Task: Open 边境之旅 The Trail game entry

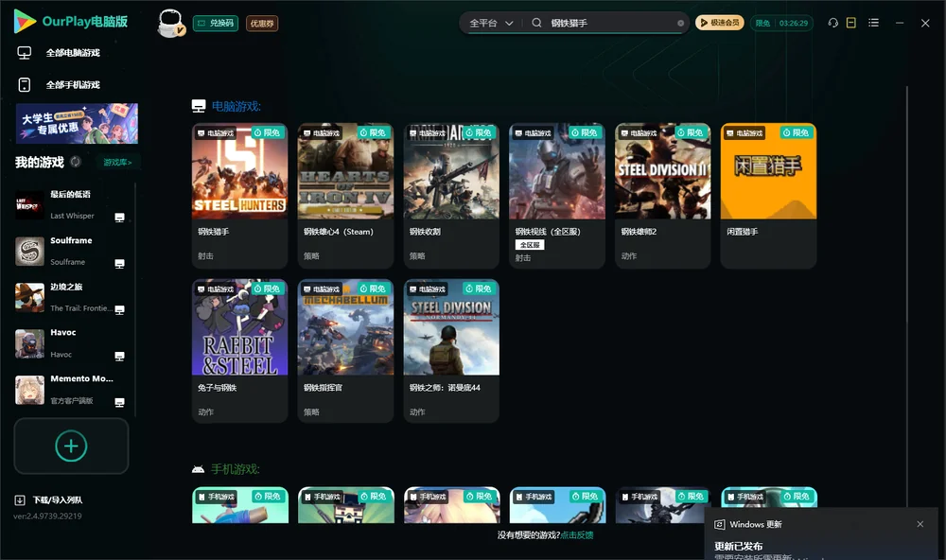Action: pos(71,297)
